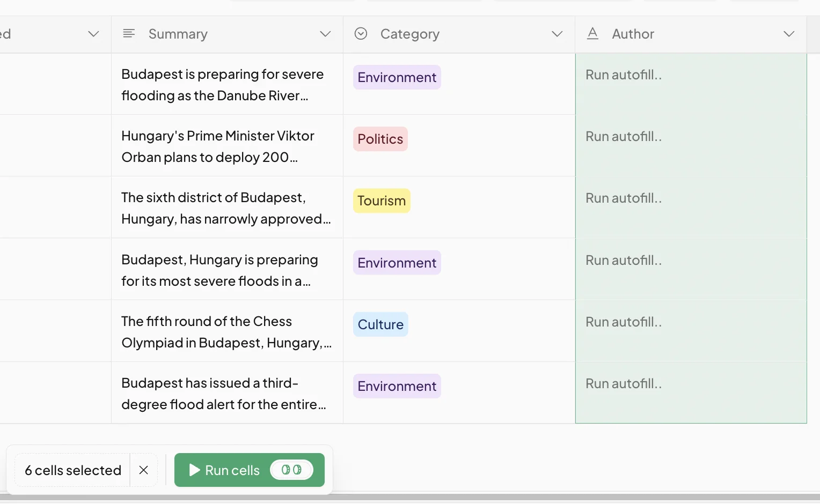Click the Author column header
The width and height of the screenshot is (820, 504).
click(x=691, y=34)
